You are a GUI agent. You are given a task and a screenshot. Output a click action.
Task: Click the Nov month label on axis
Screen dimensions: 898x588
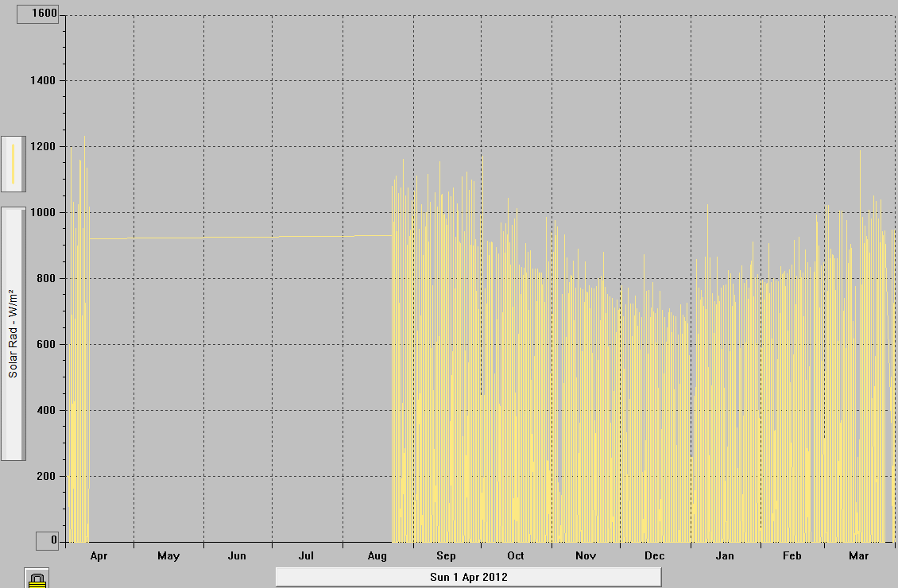pyautogui.click(x=586, y=556)
